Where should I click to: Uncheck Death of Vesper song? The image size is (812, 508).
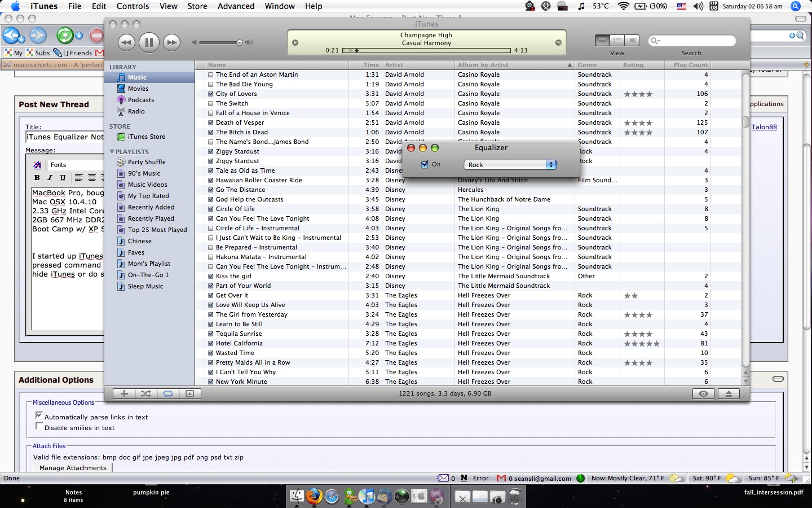coord(210,122)
